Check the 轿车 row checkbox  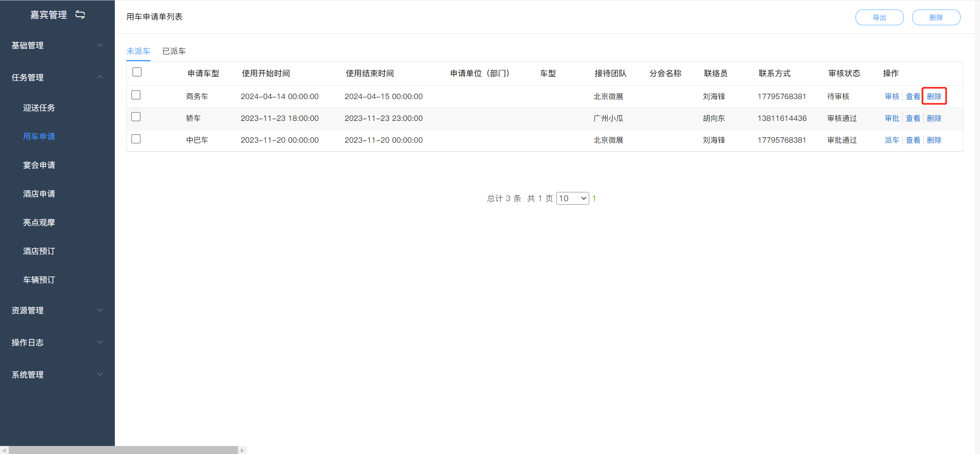click(x=136, y=117)
